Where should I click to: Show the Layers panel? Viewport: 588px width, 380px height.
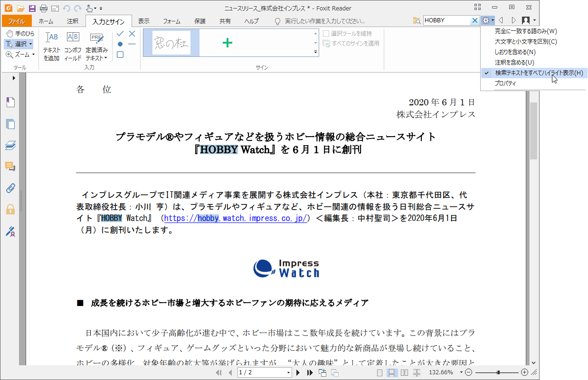click(10, 146)
